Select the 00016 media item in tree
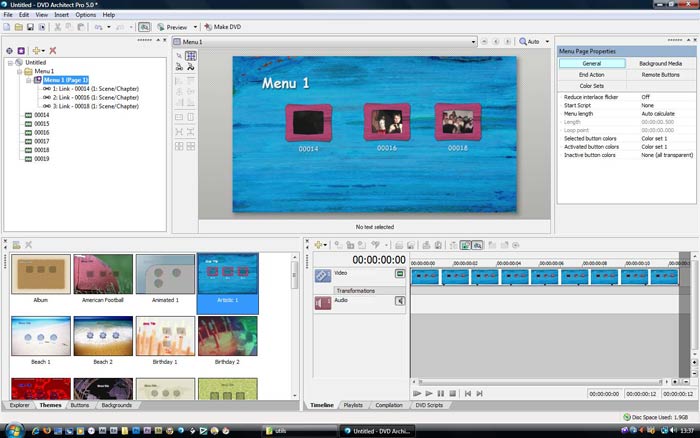Image resolution: width=700 pixels, height=438 pixels. 41,132
